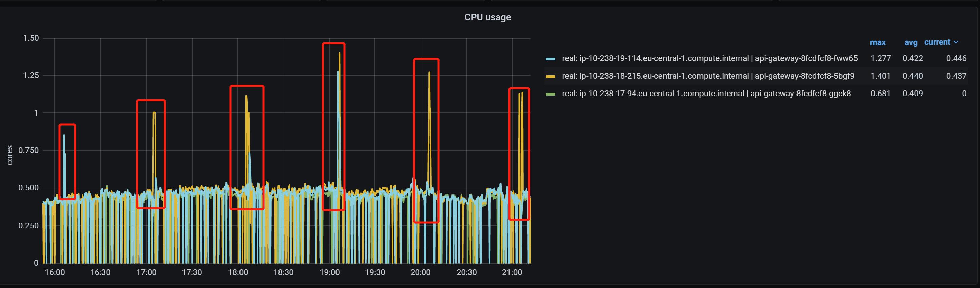Click max value 1.401 in the legend
This screenshot has height=288, width=980.
point(880,76)
